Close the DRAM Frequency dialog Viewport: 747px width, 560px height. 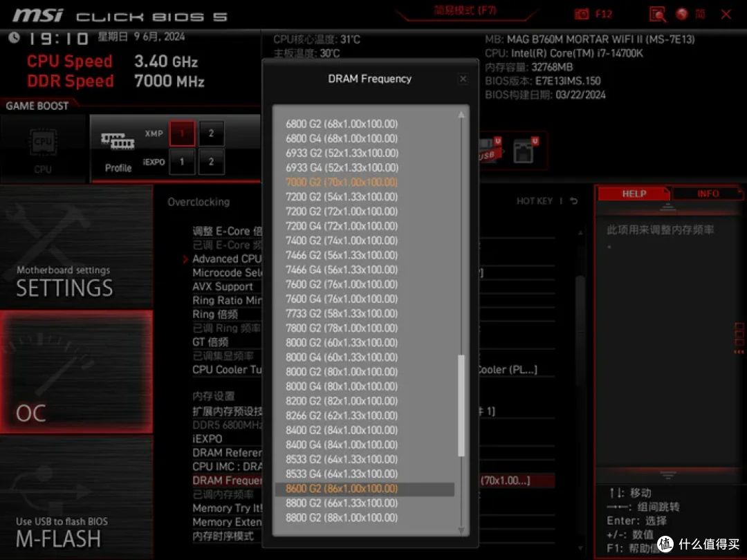point(463,79)
